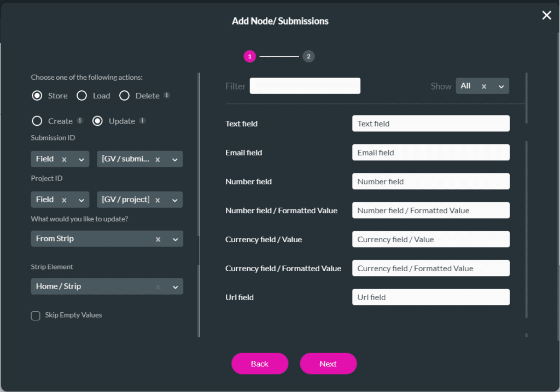Open the GV / submission dropdown arrow

click(175, 160)
